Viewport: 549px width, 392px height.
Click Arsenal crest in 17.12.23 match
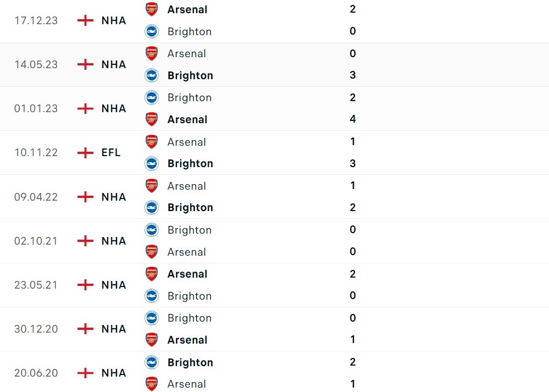[x=151, y=9]
